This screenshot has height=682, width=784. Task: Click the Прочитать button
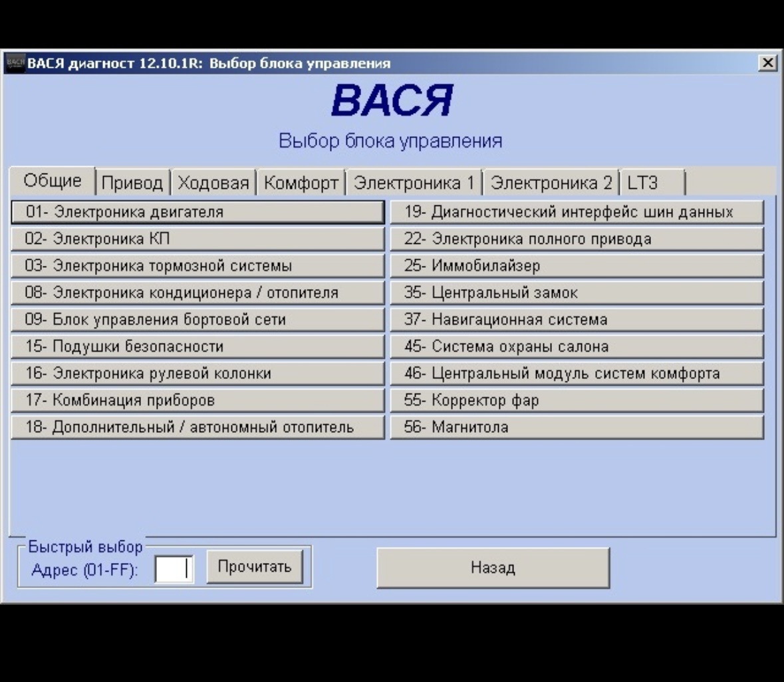click(255, 567)
